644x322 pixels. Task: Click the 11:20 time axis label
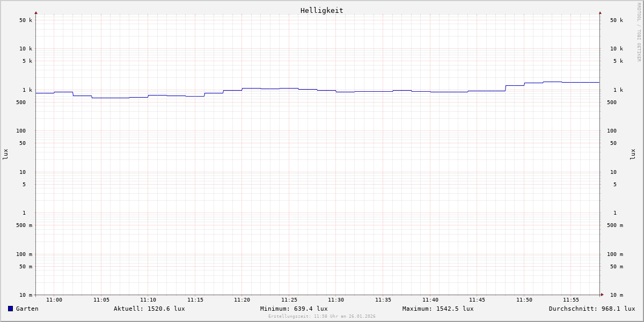242,300
